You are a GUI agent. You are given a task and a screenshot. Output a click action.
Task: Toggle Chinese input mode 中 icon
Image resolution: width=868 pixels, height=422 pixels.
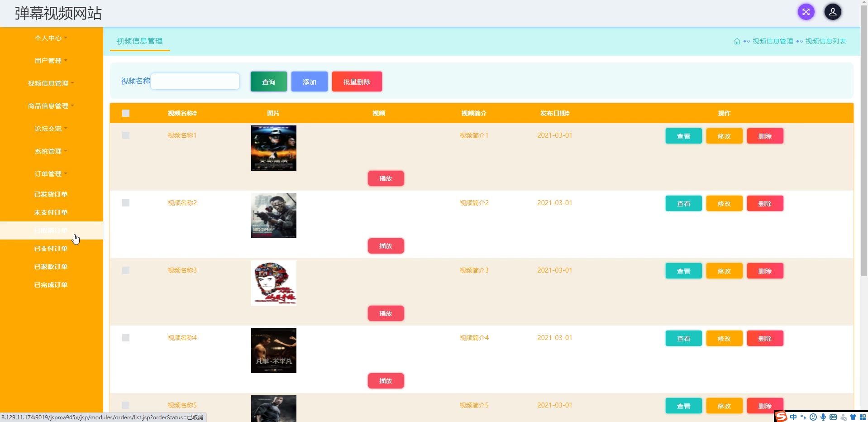(x=793, y=417)
